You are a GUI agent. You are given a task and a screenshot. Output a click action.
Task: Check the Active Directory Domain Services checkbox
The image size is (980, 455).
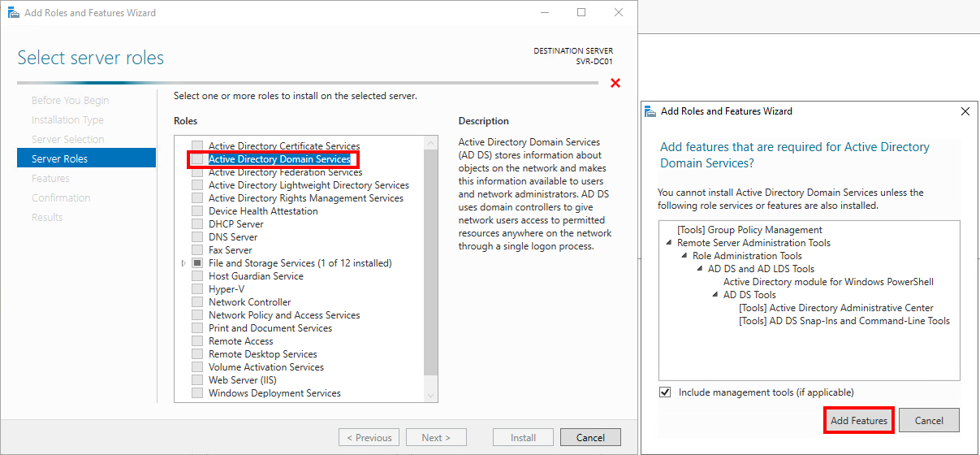(197, 159)
